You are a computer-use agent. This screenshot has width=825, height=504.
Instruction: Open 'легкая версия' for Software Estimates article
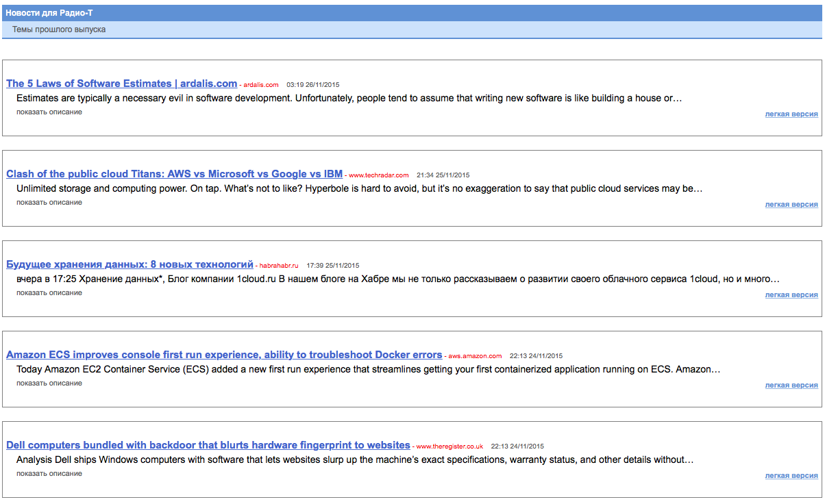click(x=791, y=114)
